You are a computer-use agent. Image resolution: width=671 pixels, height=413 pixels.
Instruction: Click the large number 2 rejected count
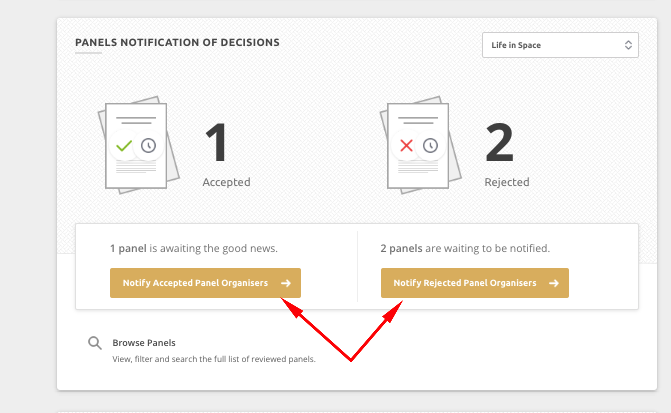point(499,142)
